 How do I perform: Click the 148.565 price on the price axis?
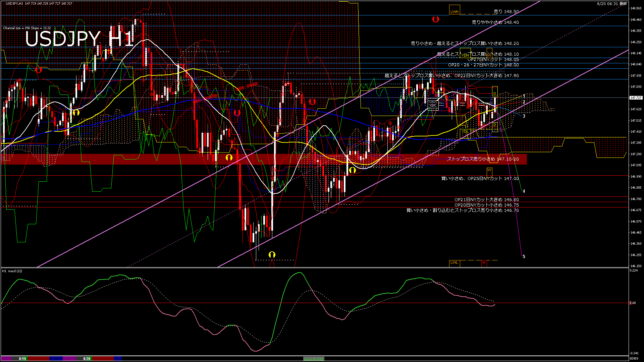coord(636,8)
